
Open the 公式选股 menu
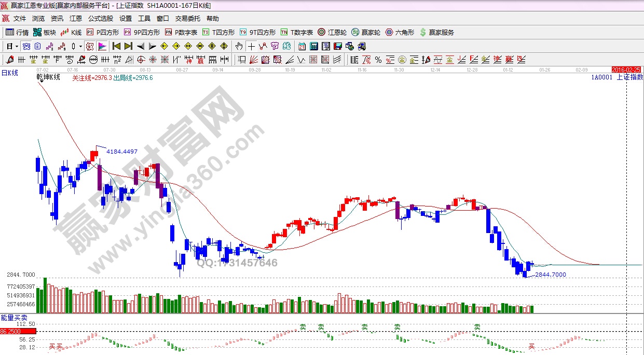(100, 19)
